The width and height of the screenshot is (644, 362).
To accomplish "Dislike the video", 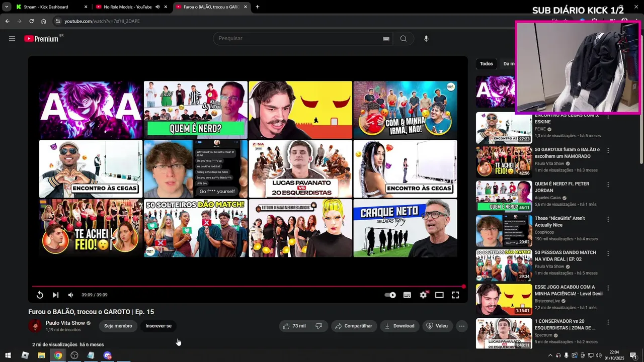I will (x=318, y=326).
